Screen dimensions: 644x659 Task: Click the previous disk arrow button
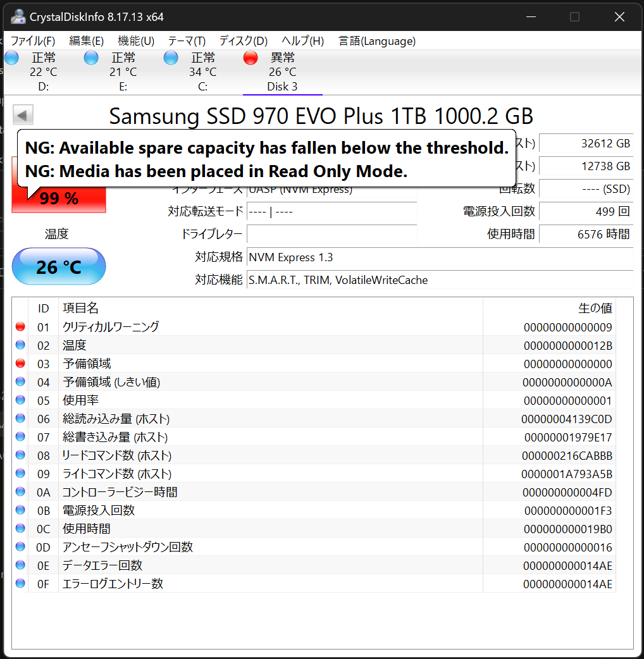point(23,115)
